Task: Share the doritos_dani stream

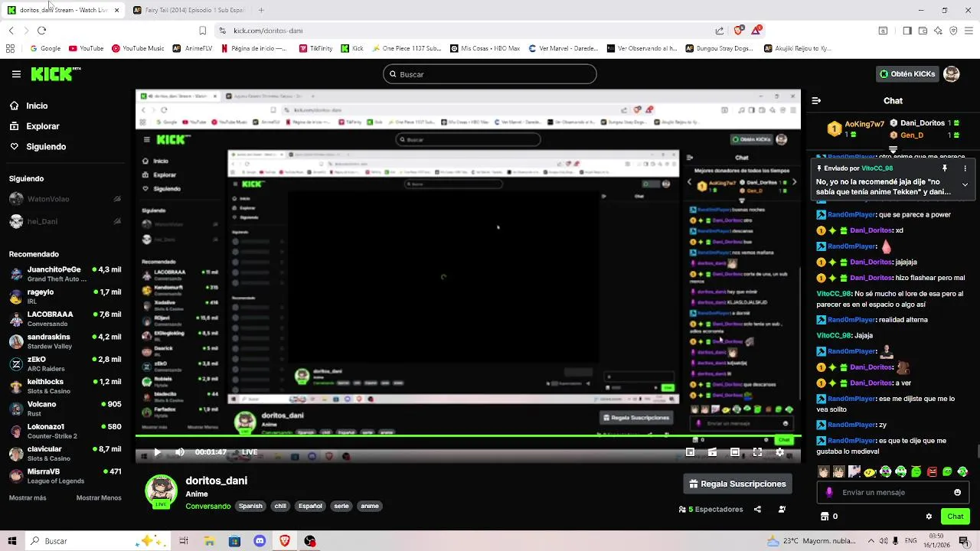Action: tap(757, 509)
